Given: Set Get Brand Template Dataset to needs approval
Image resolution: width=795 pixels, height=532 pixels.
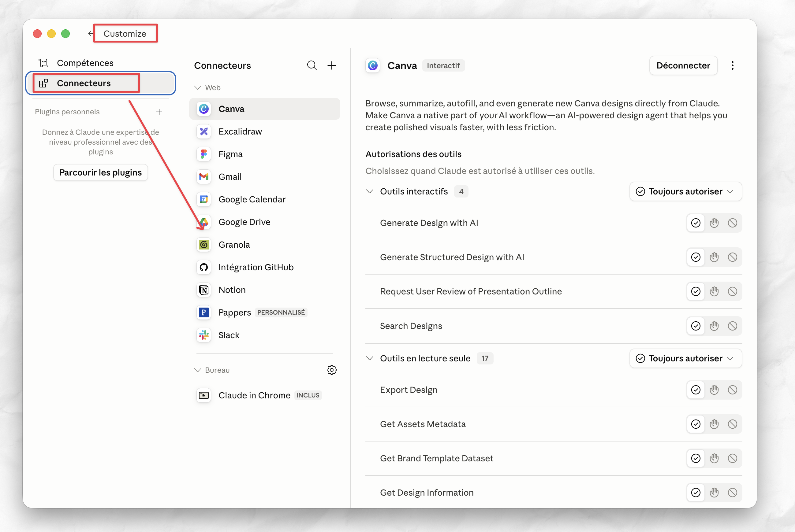Looking at the screenshot, I should pyautogui.click(x=714, y=458).
